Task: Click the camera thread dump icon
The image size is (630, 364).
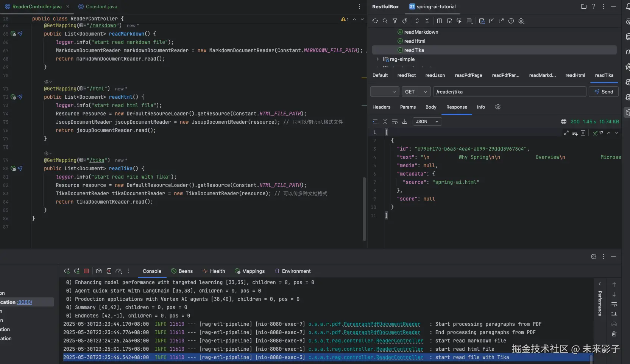Action: (99, 271)
